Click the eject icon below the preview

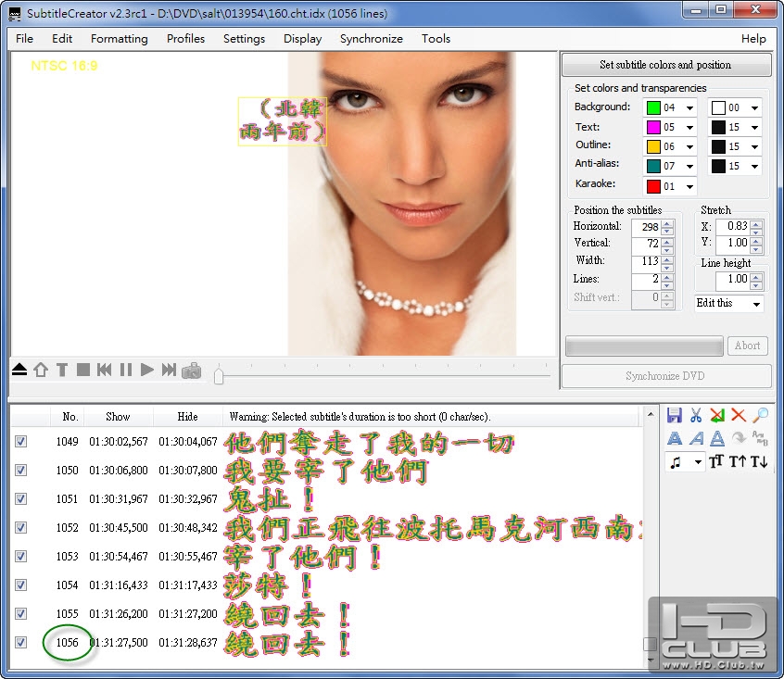[19, 370]
